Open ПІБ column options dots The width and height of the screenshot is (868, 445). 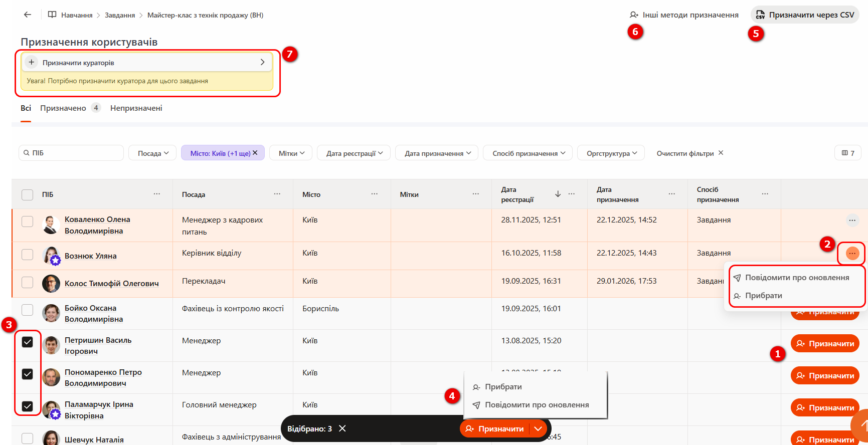(x=157, y=194)
